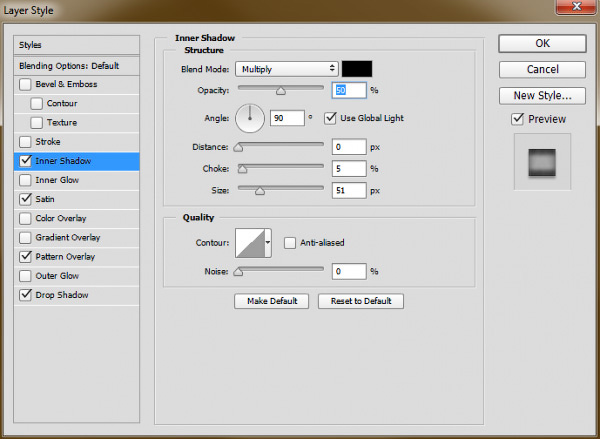Confirm with the OK button
This screenshot has height=439, width=600.
click(542, 43)
